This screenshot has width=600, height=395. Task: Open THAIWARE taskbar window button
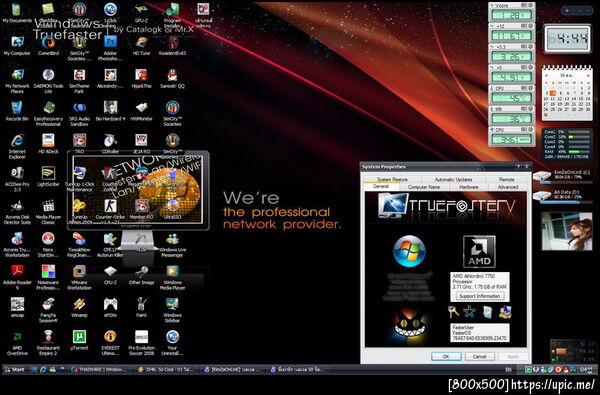click(100, 369)
